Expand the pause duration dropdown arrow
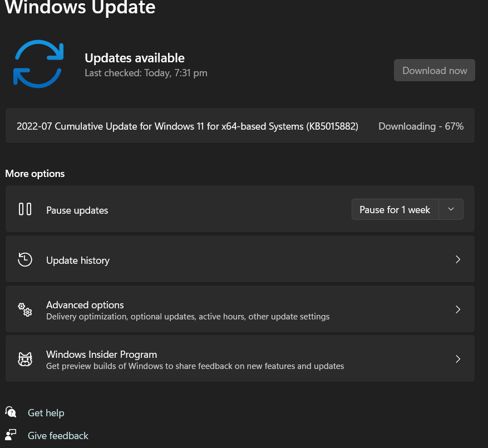This screenshot has width=488, height=448. tap(451, 209)
